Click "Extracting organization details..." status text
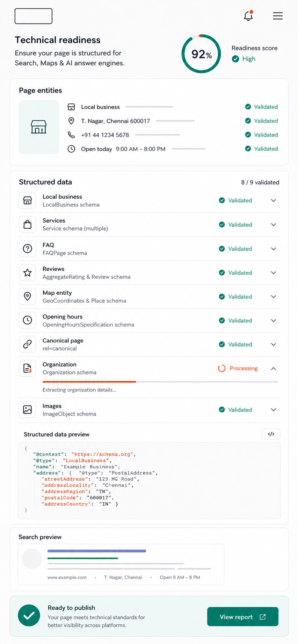 [x=80, y=390]
